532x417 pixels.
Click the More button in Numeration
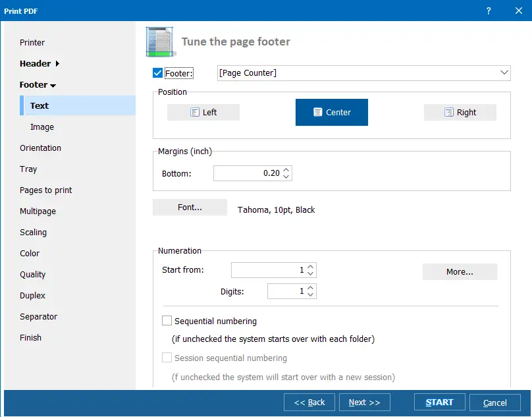[x=460, y=271]
